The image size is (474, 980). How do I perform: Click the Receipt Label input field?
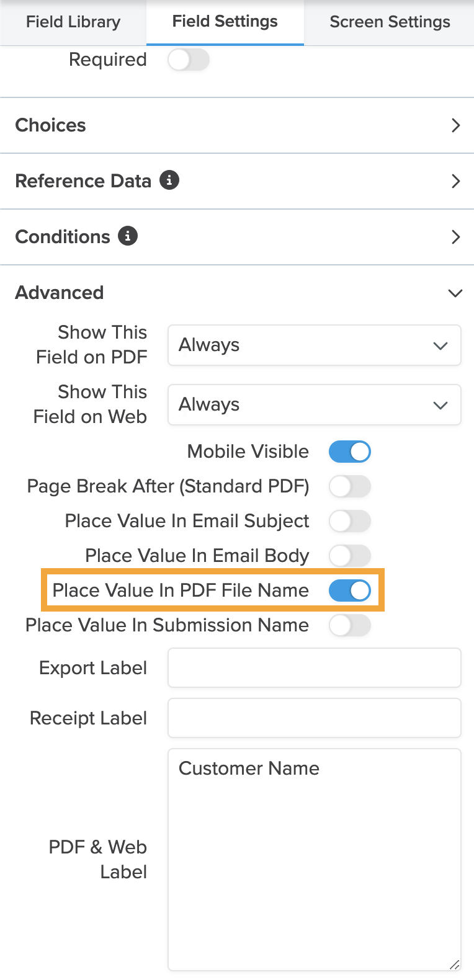pos(314,718)
